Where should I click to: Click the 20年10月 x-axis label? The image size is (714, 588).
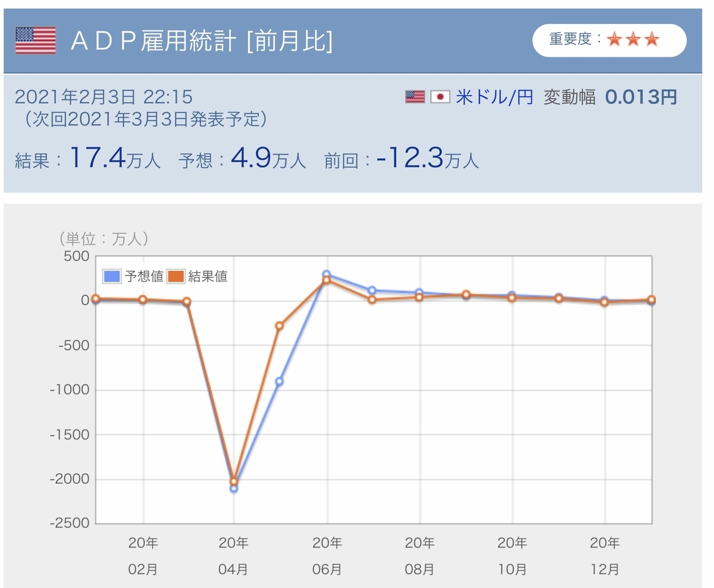pos(513,556)
